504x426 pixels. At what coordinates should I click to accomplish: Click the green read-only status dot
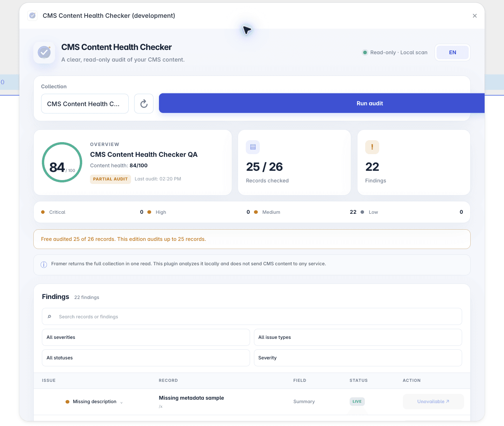coord(365,52)
